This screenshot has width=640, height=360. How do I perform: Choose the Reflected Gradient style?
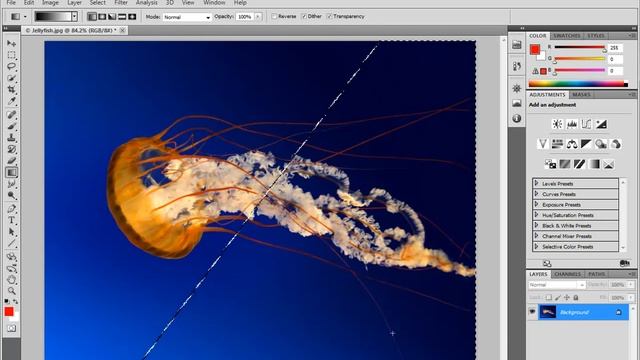click(x=122, y=17)
